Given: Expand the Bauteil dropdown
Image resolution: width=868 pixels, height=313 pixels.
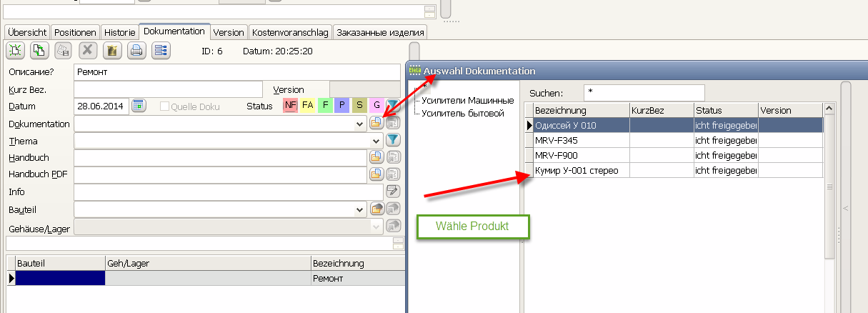Looking at the screenshot, I should [360, 209].
